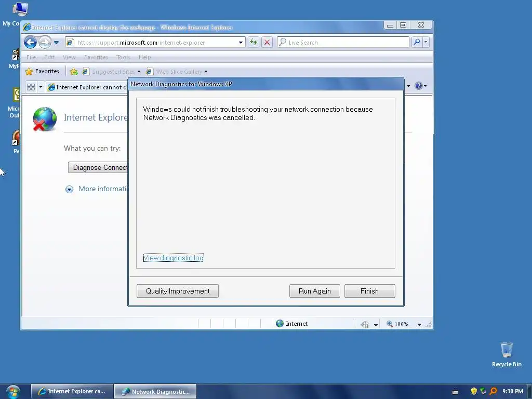Open the Tools menu
This screenshot has height=399, width=532.
(123, 57)
